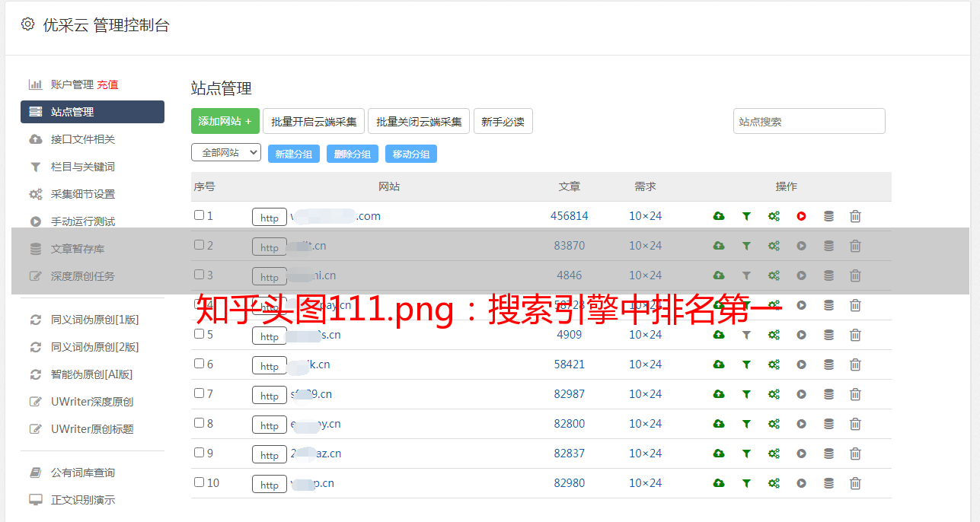Image resolution: width=980 pixels, height=522 pixels.
Task: Open 站点管理 in the sidebar
Action: tap(92, 112)
